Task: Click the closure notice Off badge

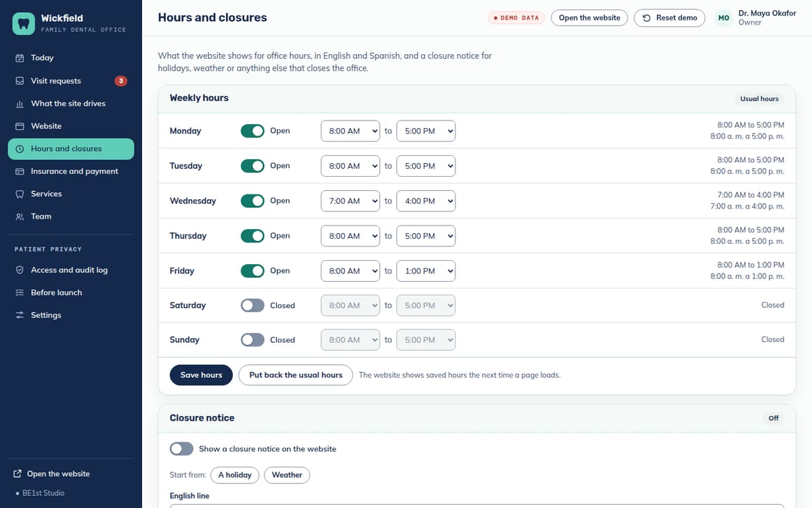Action: (x=773, y=419)
